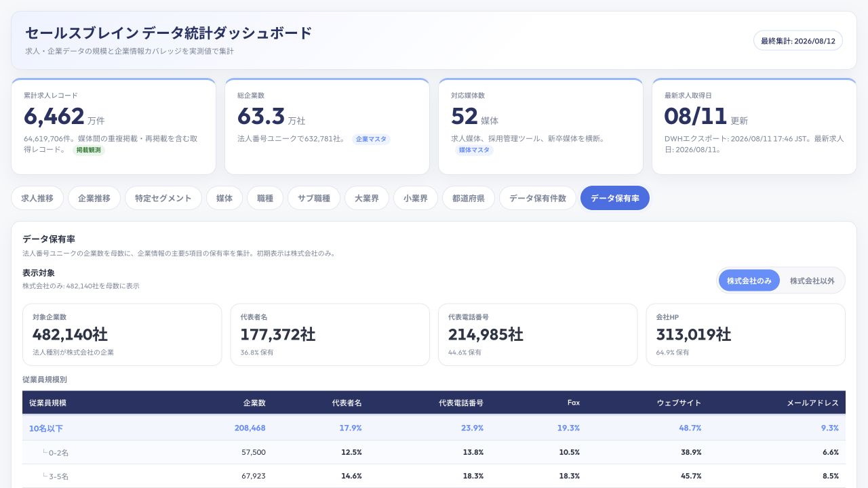The width and height of the screenshot is (868, 488).
Task: Click the 214,985社 value
Action: pyautogui.click(x=486, y=334)
